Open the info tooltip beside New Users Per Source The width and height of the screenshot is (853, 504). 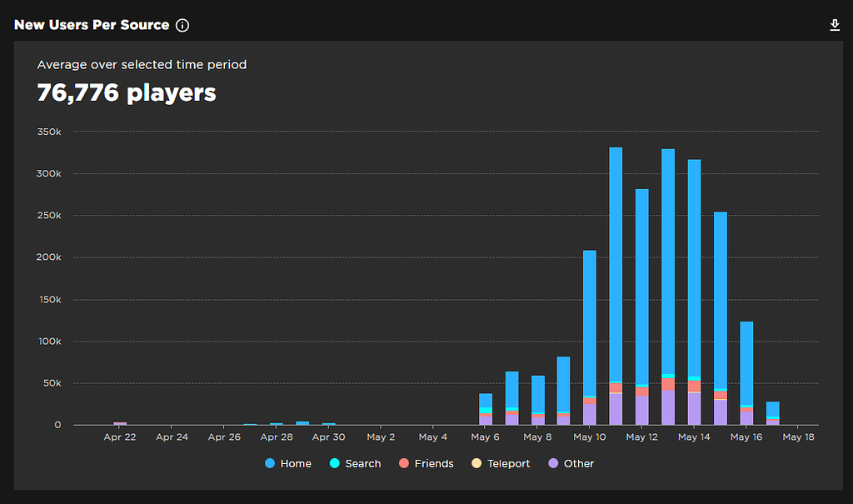click(x=182, y=25)
